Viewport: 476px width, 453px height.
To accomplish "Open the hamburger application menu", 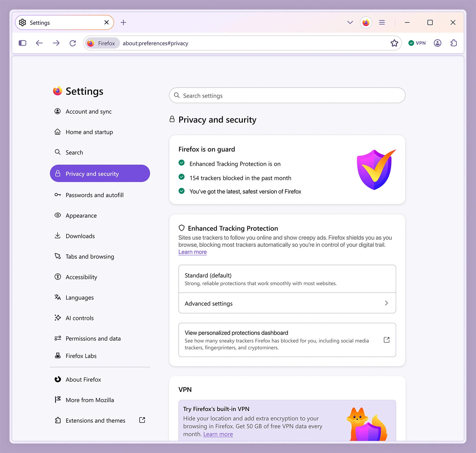I will pyautogui.click(x=382, y=22).
